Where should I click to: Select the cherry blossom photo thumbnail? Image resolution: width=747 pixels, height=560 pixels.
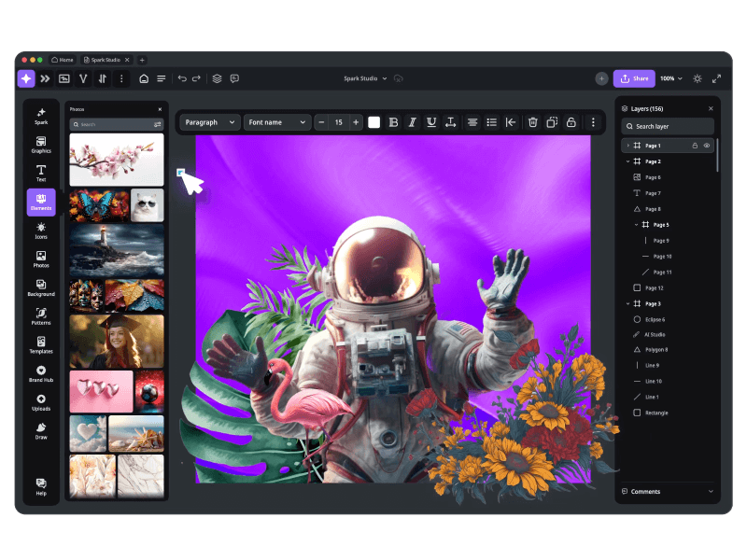click(x=117, y=160)
